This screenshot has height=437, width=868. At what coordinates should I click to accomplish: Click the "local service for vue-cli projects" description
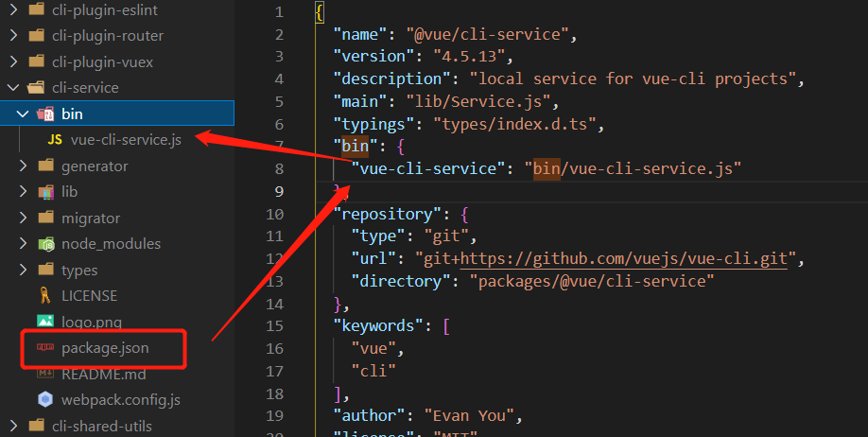[x=633, y=79]
